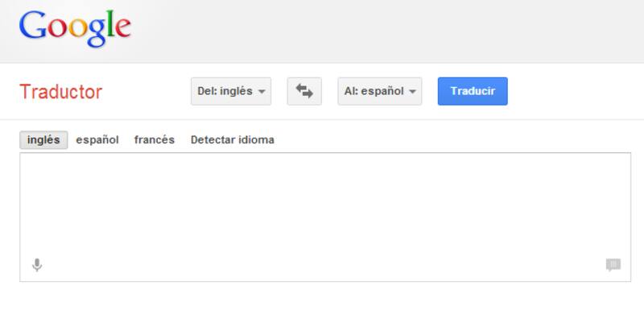Select the inglés source language tab
644x327 pixels.
43,139
